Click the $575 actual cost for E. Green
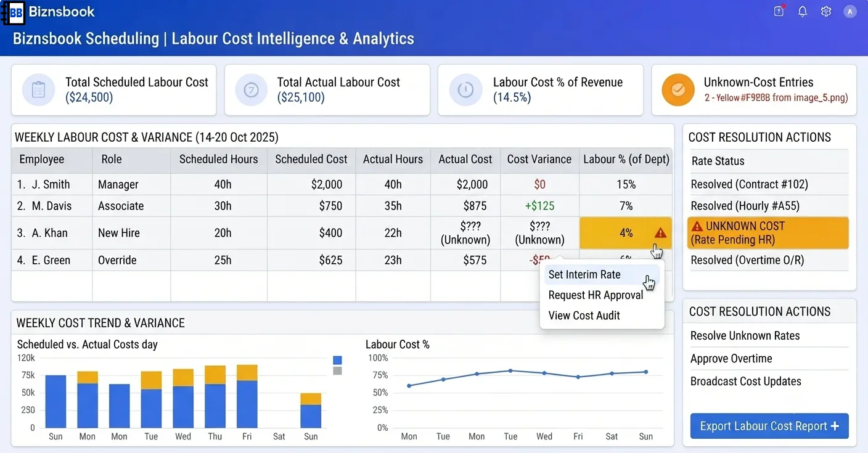The image size is (868, 453). (x=475, y=260)
